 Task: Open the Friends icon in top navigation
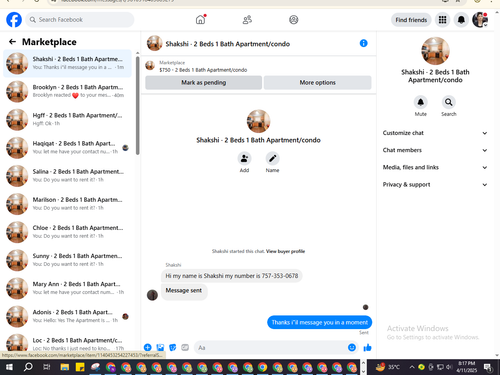click(247, 20)
